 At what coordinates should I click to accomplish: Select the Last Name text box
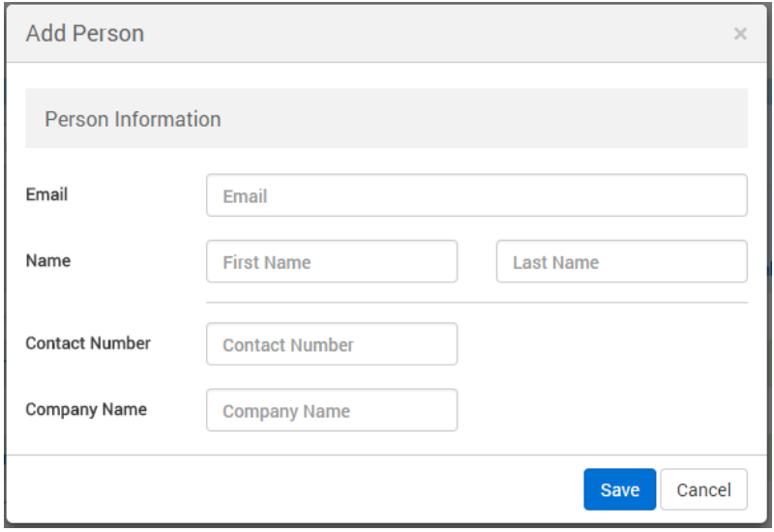coord(621,262)
